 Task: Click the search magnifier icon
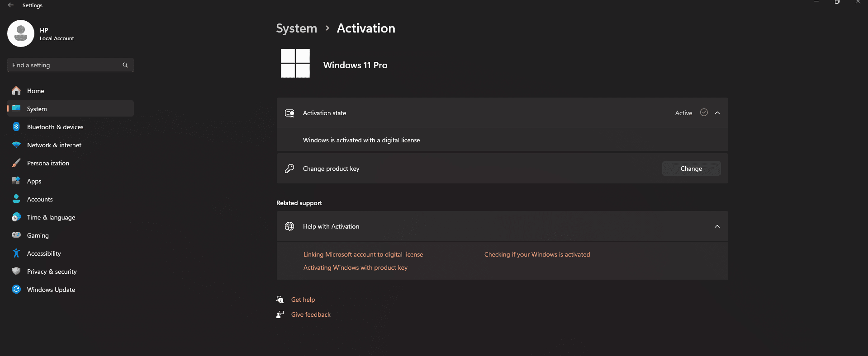coord(125,65)
